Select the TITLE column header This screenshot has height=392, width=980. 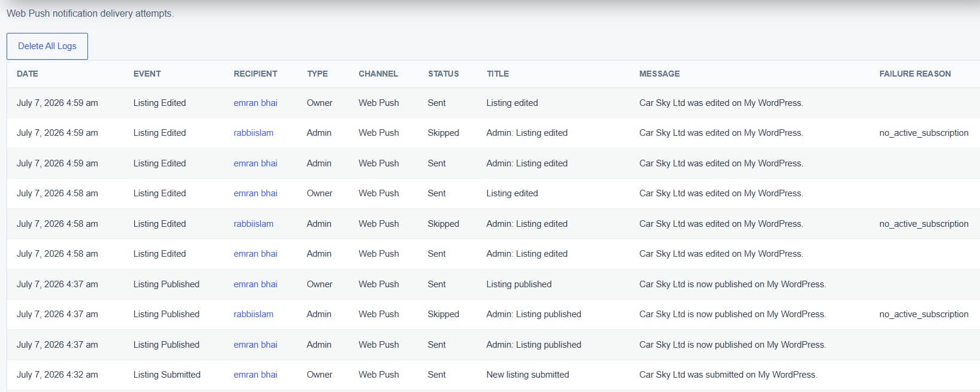[498, 74]
